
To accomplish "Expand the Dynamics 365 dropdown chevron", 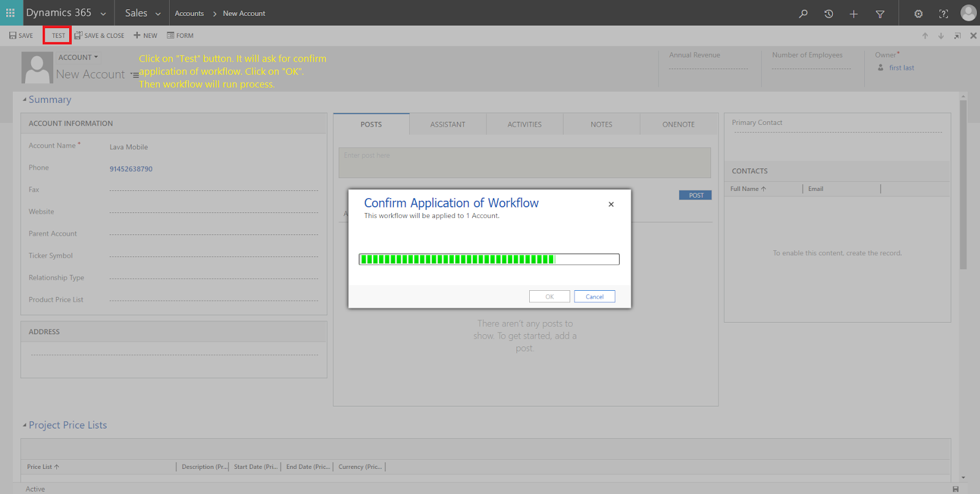I will pyautogui.click(x=103, y=13).
